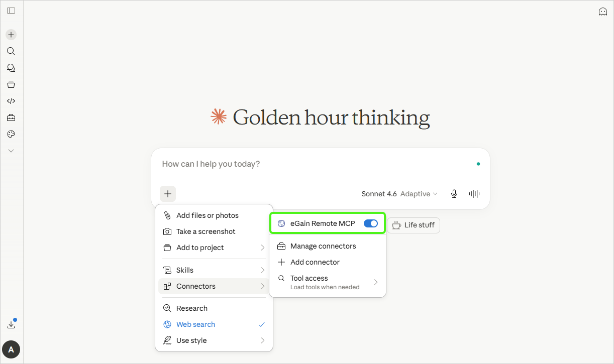Viewport: 614px width, 364px height.
Task: Click the Research icon
Action: tap(167, 308)
